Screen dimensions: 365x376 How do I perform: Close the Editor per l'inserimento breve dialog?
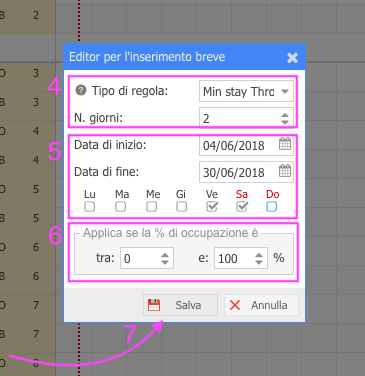292,57
